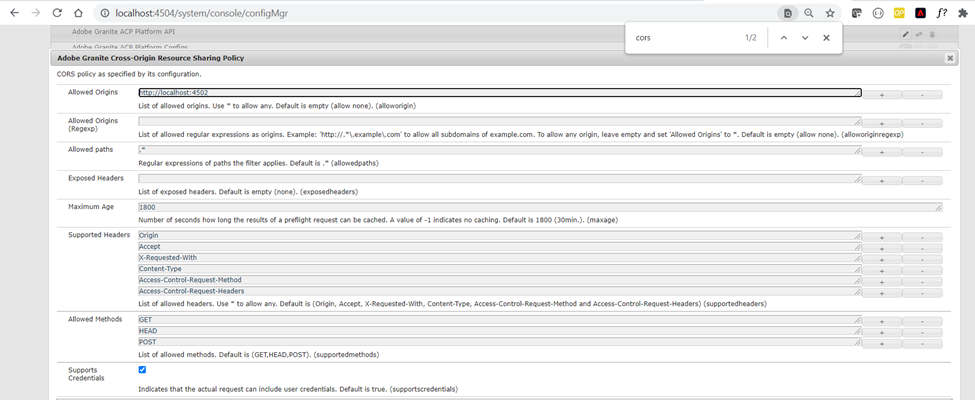
Task: Remove the Allowed paths entry
Action: coord(922,152)
